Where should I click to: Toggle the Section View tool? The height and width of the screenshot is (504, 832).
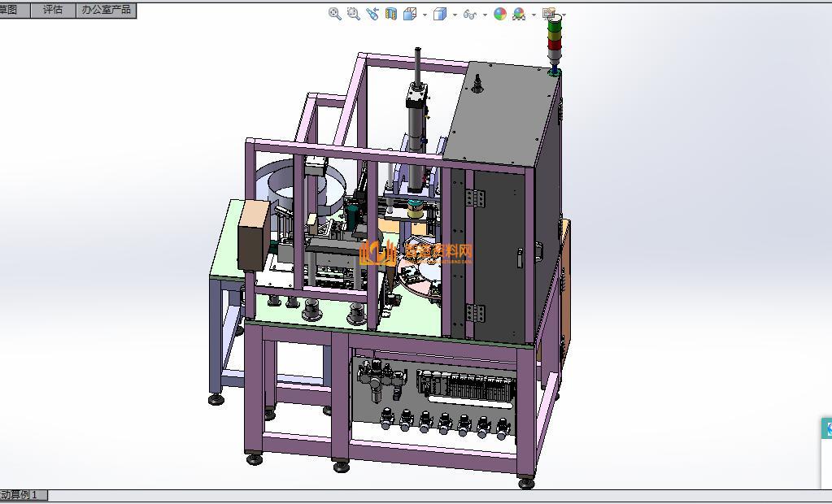[x=391, y=14]
